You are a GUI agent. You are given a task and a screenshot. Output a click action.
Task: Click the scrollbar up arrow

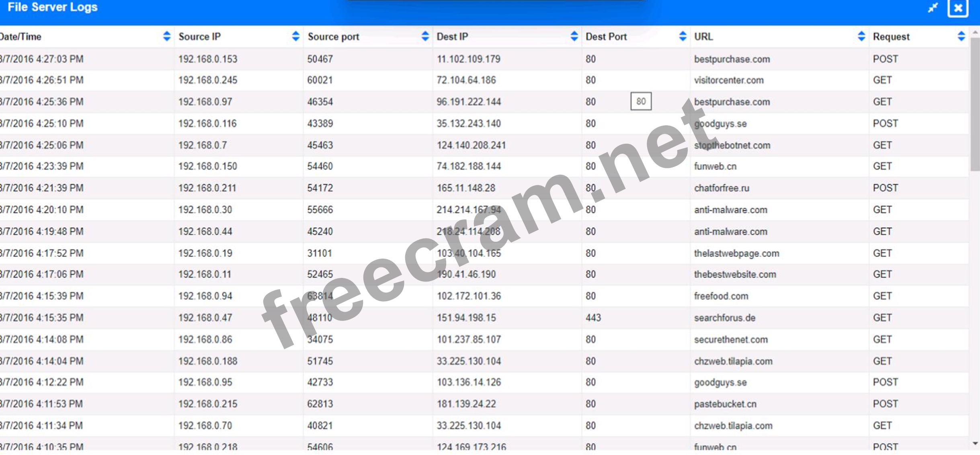click(x=975, y=32)
